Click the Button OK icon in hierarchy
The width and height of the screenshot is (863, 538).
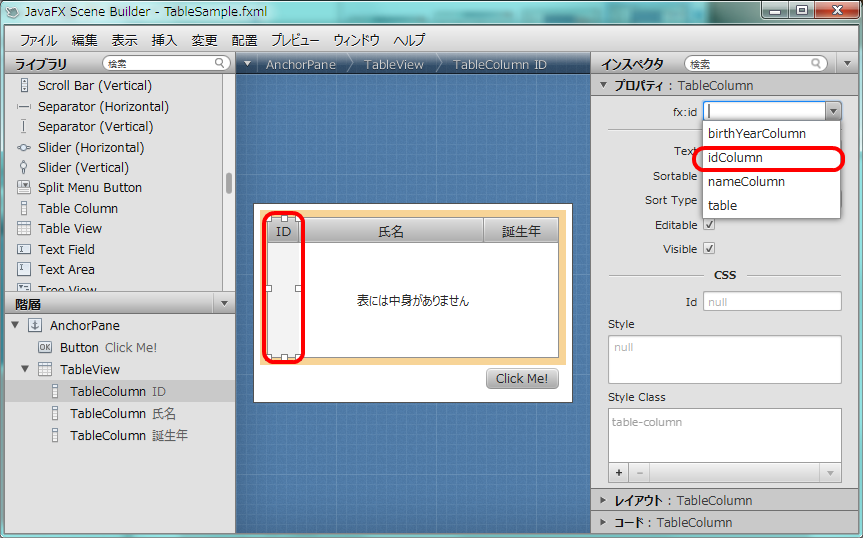45,347
